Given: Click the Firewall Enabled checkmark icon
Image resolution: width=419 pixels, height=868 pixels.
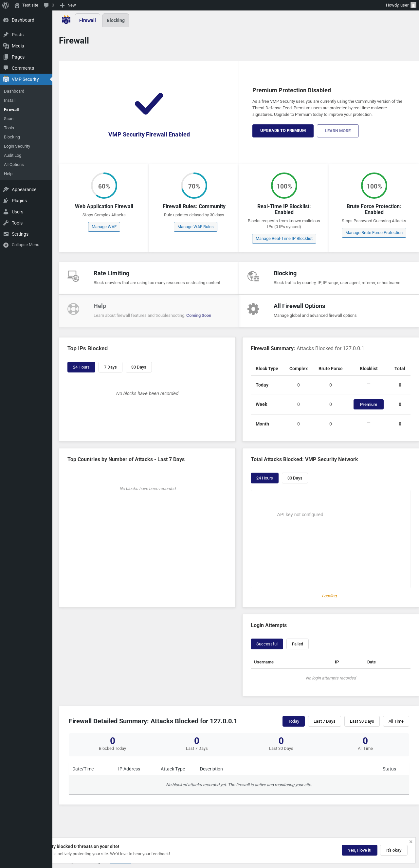Looking at the screenshot, I should tap(149, 104).
